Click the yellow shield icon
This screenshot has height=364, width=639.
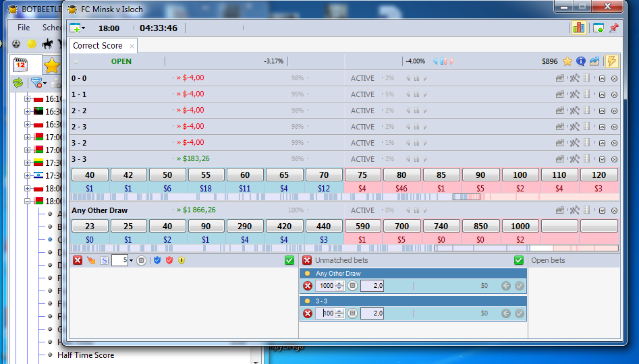[x=182, y=260]
